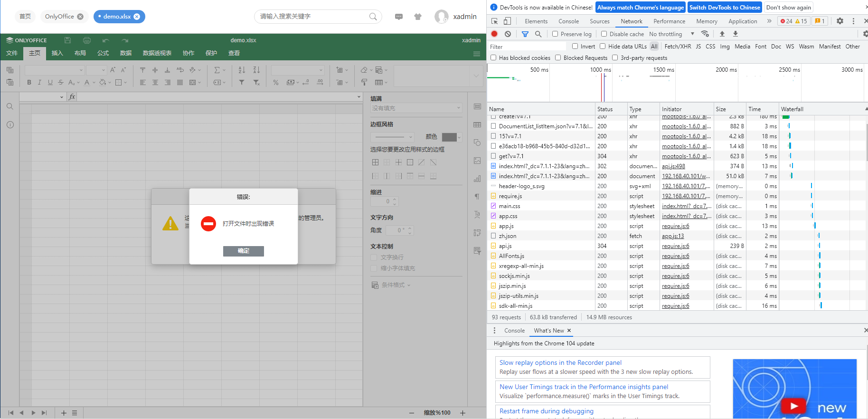Open the 插入 menu tab
The width and height of the screenshot is (868, 419).
coord(57,53)
